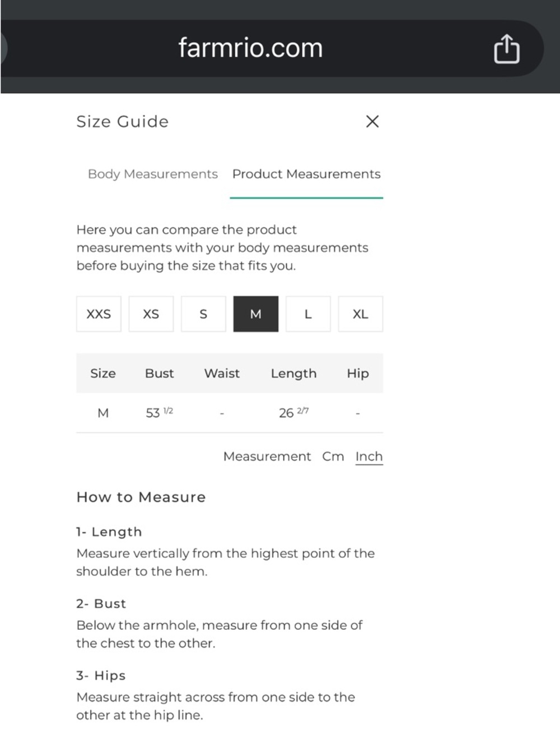This screenshot has height=747, width=560.
Task: Pick size L
Action: tap(308, 314)
